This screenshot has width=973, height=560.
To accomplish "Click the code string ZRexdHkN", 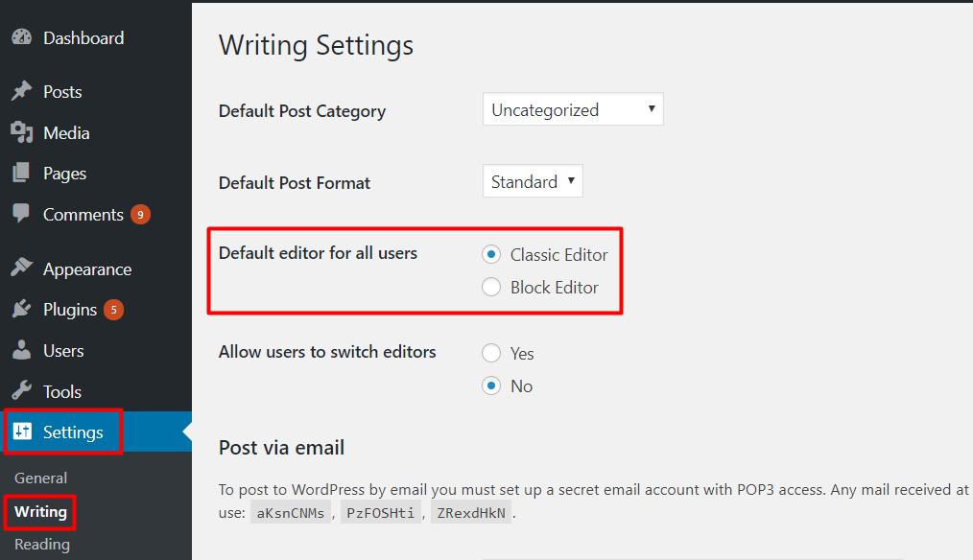I will (471, 513).
